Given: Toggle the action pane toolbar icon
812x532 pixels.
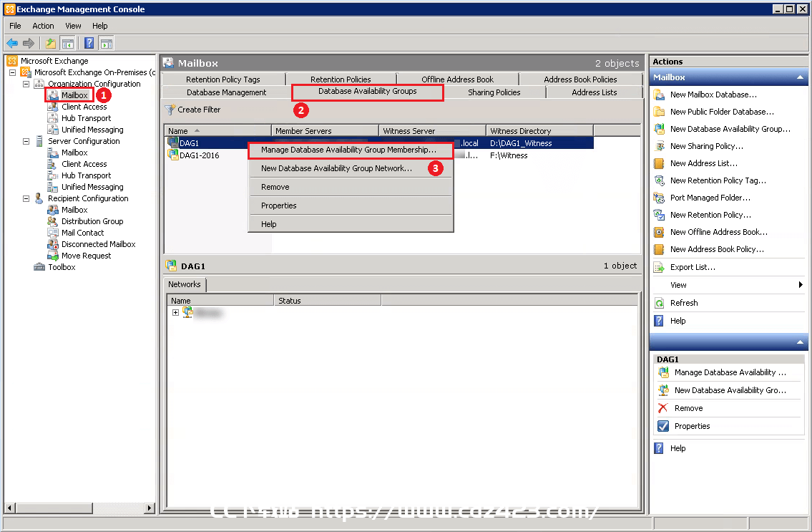Looking at the screenshot, I should click(107, 44).
